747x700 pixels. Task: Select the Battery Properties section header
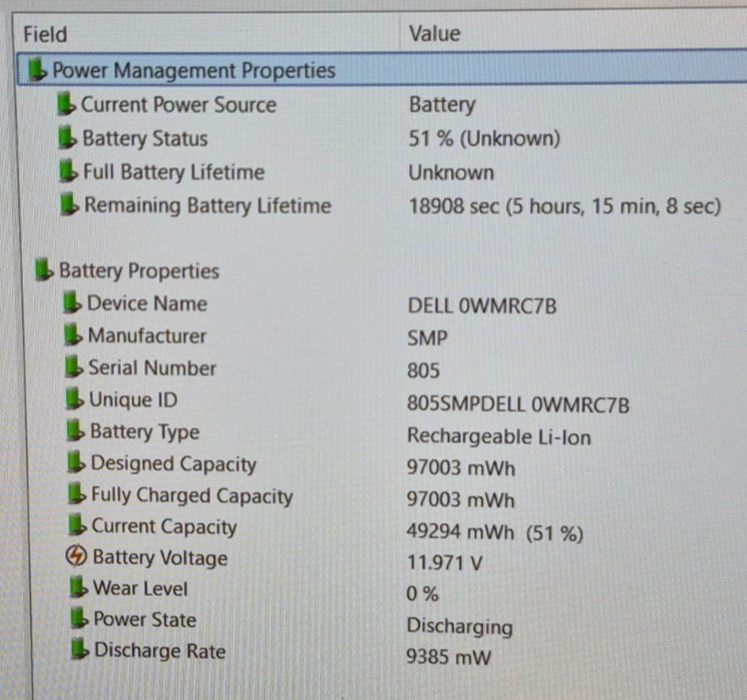click(x=139, y=270)
